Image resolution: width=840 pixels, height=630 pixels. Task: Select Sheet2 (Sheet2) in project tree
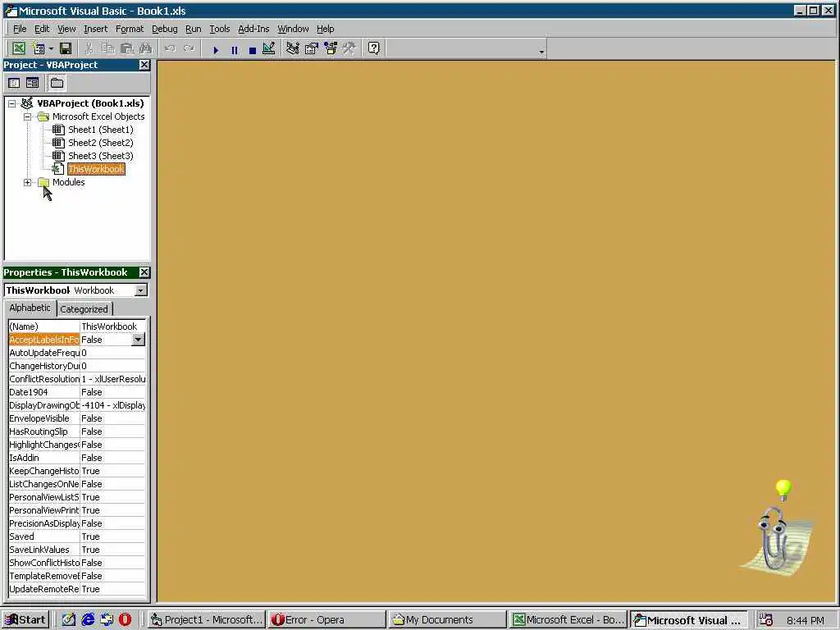(101, 143)
